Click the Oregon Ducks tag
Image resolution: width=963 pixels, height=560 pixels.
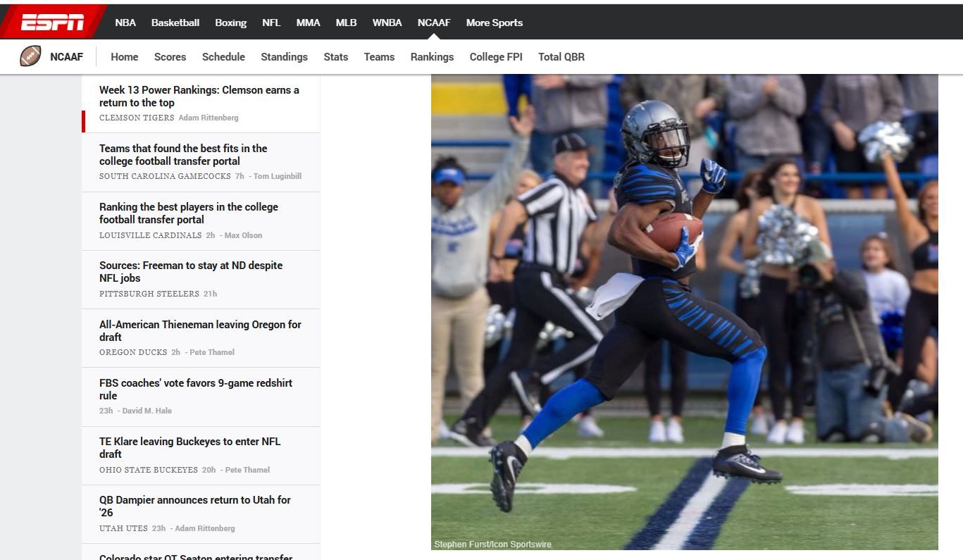[133, 352]
